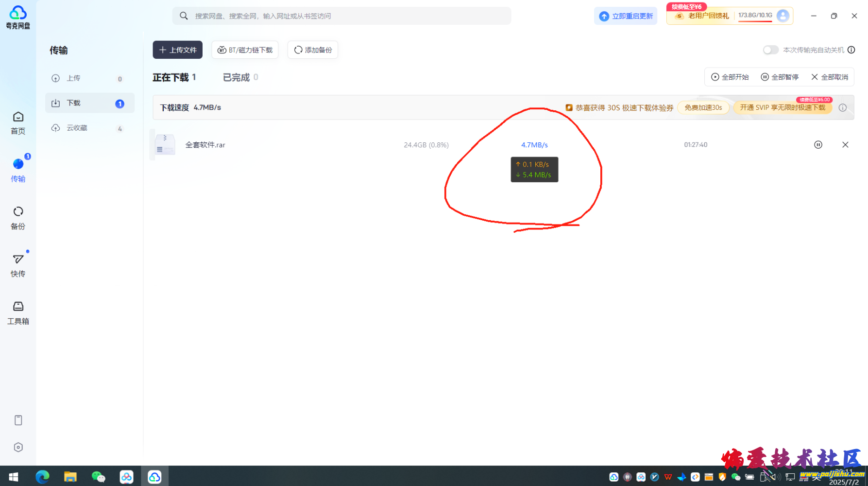
Task: Open the BT/磁力链下载 dialog
Action: point(245,50)
